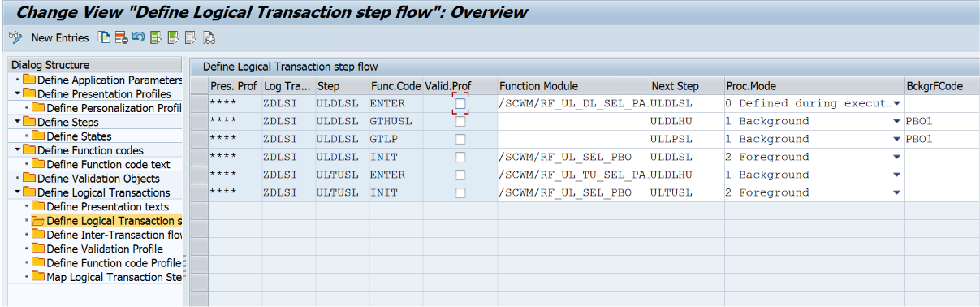Click empty Function Module cell in GTHUSL row
Viewport: 980px width, 307px height.
(x=572, y=122)
